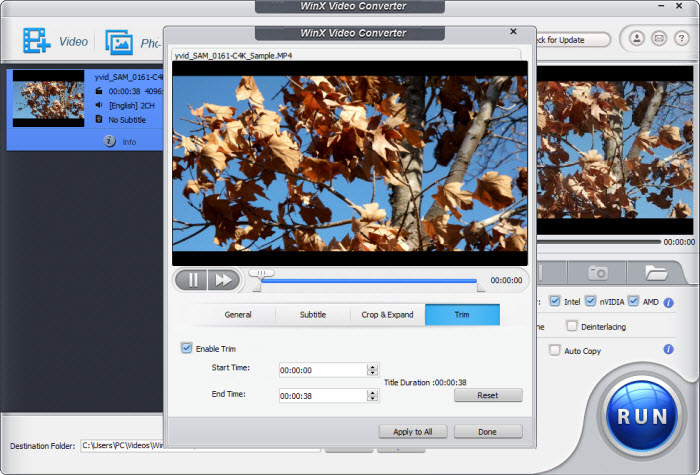Uncheck the nVIDIA hardware checkbox
The width and height of the screenshot is (700, 475).
pyautogui.click(x=590, y=301)
